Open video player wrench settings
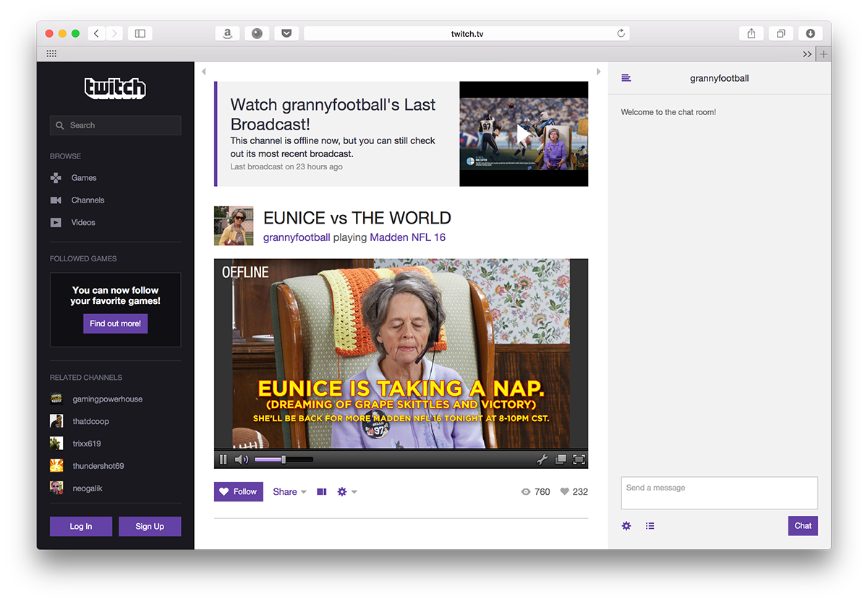This screenshot has width=868, height=602. coord(542,459)
